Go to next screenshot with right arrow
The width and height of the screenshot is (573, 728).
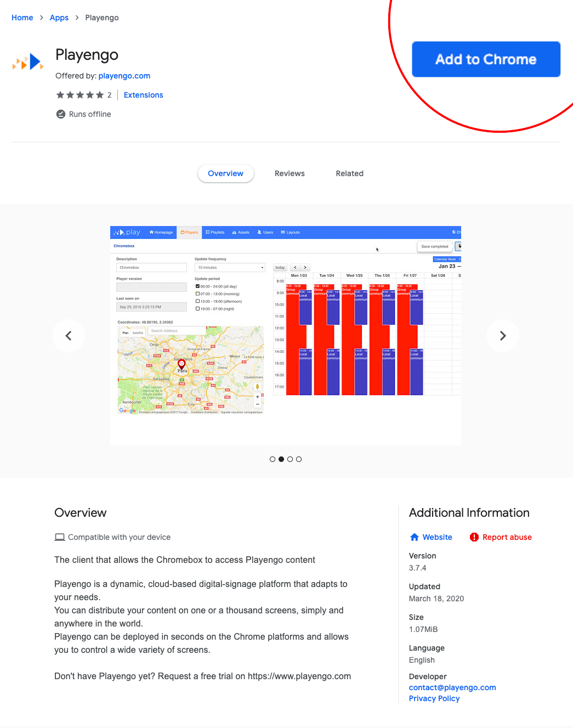click(503, 336)
